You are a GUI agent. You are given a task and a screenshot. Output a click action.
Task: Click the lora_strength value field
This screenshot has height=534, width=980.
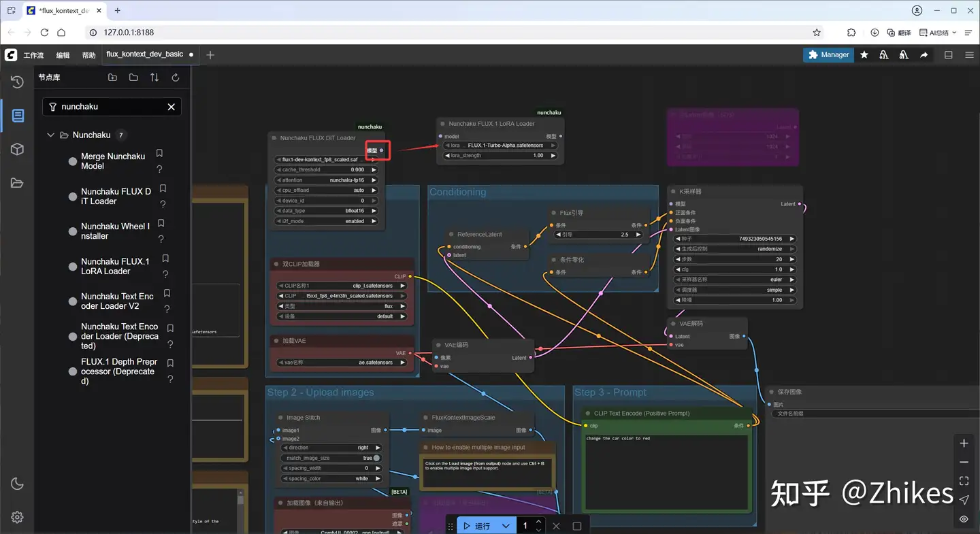pyautogui.click(x=500, y=156)
